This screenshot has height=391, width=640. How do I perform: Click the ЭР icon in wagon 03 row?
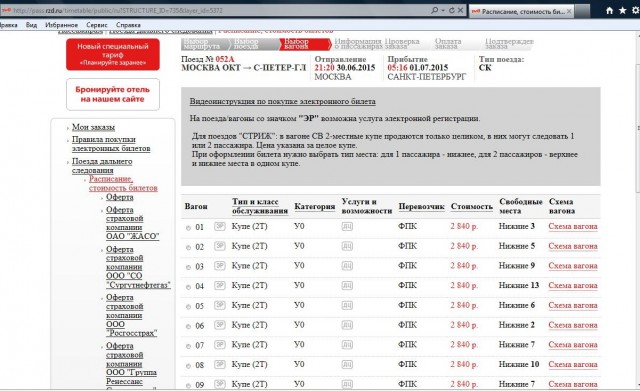click(x=220, y=266)
